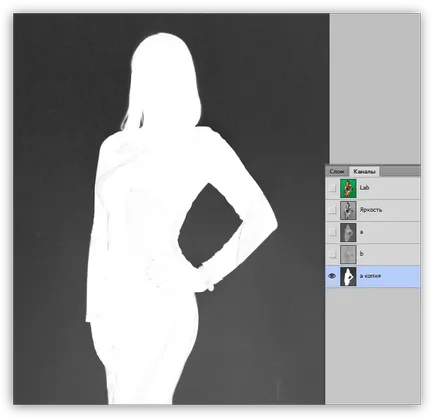
Task: Toggle visibility box of channel a
Action: (x=332, y=232)
